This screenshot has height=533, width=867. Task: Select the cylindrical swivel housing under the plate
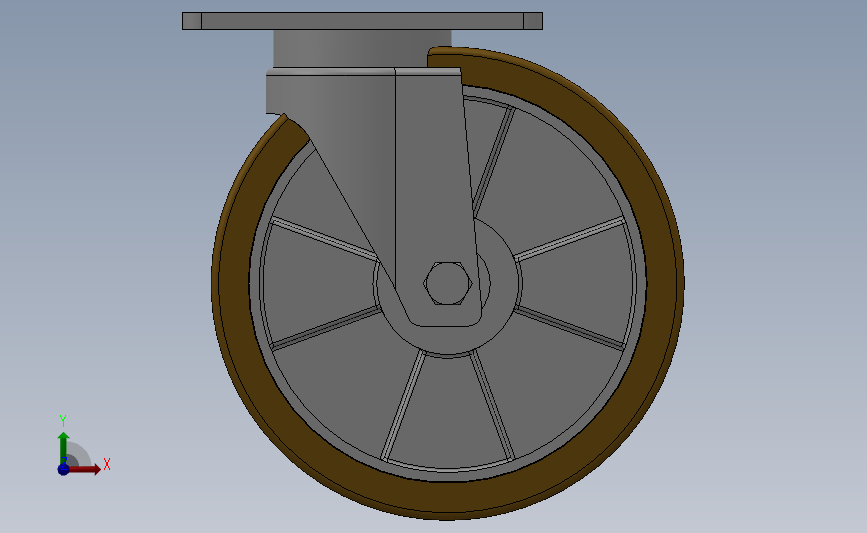(x=362, y=49)
